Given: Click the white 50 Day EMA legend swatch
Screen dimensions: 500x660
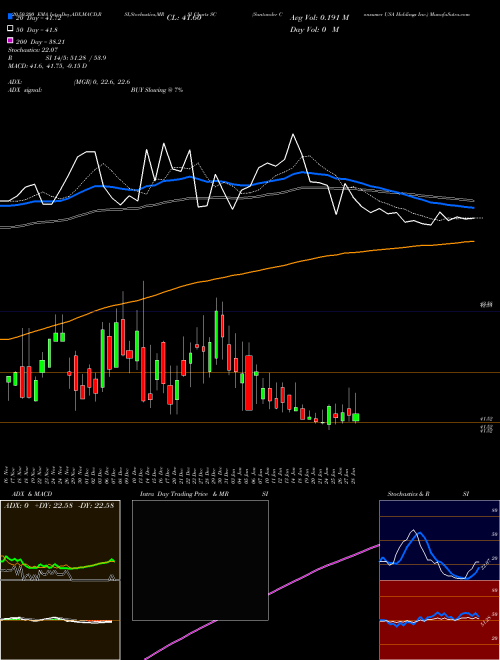Looking at the screenshot, I should point(10,29).
